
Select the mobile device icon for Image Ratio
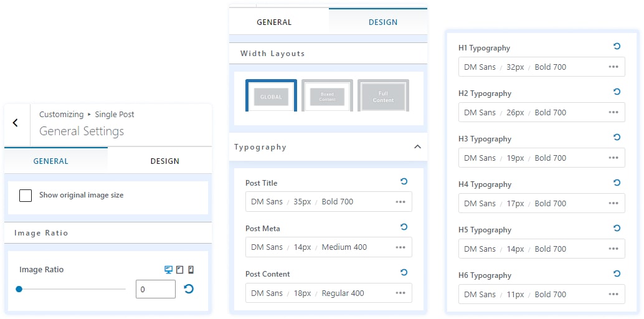(191, 270)
